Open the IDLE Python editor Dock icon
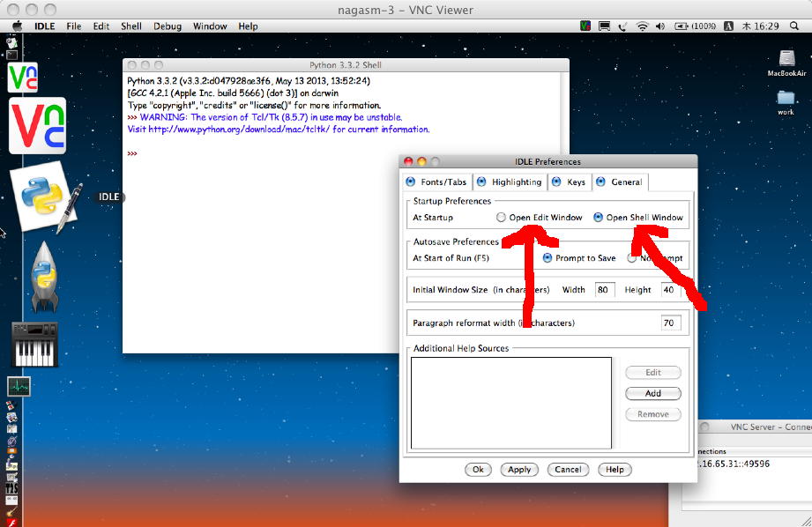This screenshot has height=527, width=812. pyautogui.click(x=45, y=197)
